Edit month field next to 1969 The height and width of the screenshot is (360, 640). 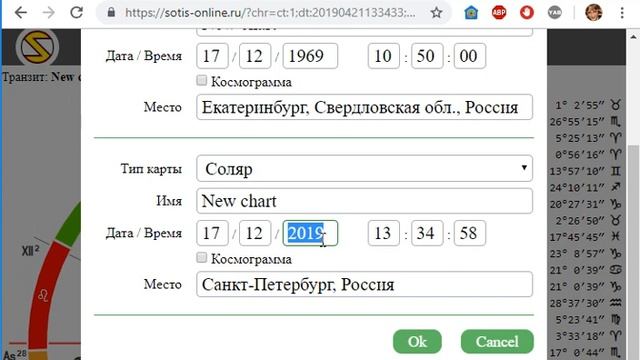255,56
